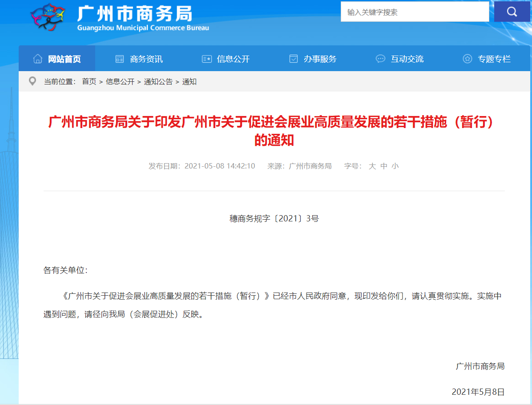Go to 首页 in the breadcrumb
The width and height of the screenshot is (532, 405).
tap(89, 81)
